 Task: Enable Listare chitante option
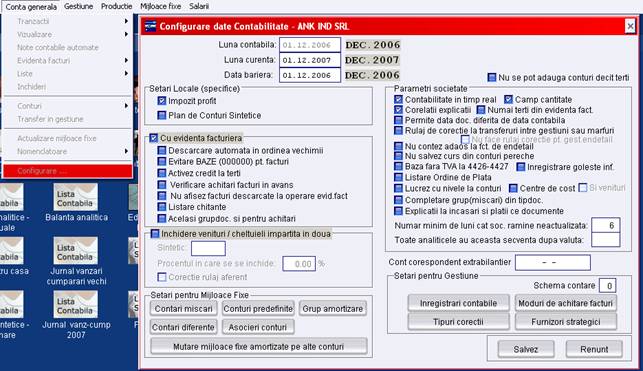pos(162,207)
